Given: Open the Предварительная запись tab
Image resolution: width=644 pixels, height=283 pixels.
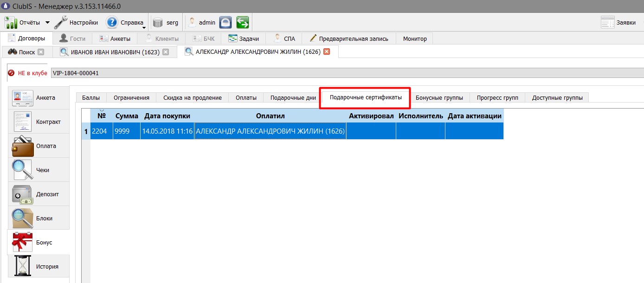Looking at the screenshot, I should [x=348, y=39].
